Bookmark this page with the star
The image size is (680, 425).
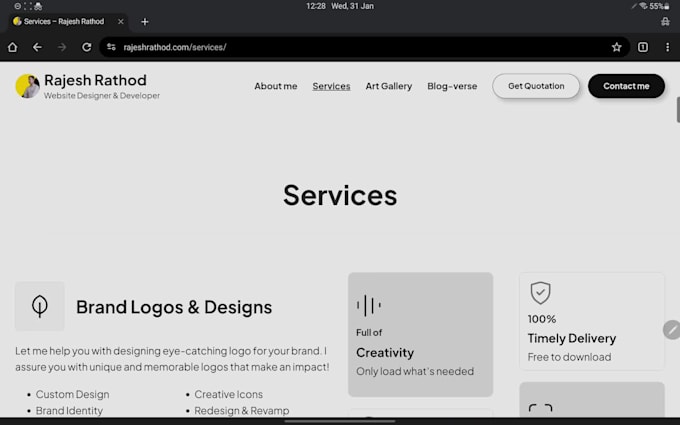(616, 47)
